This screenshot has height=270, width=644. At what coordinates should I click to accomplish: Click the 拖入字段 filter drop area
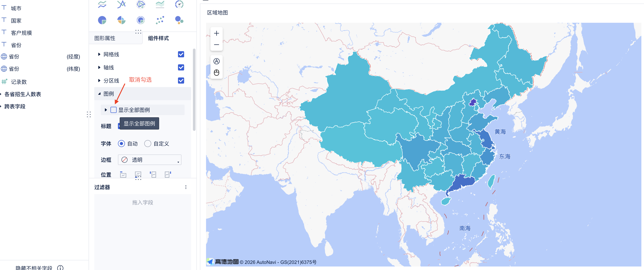[142, 202]
